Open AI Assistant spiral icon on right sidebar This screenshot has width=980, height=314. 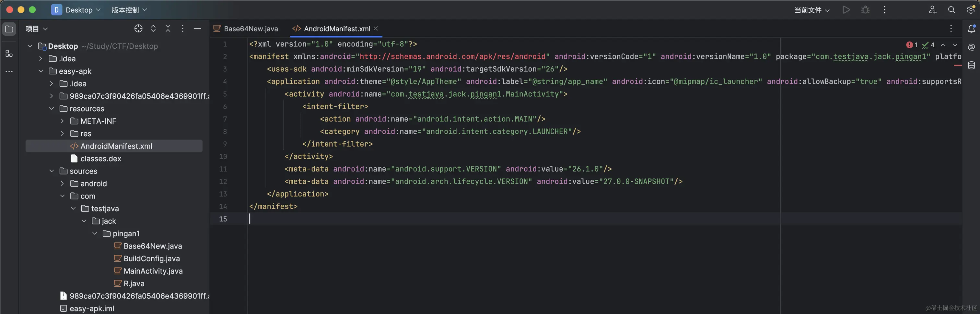click(x=971, y=47)
